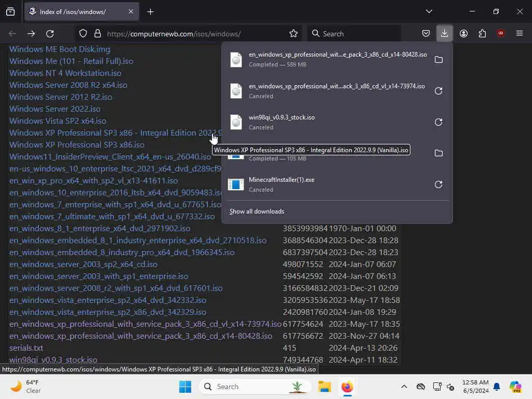Go back to previous page
The image size is (532, 399).
pyautogui.click(x=12, y=34)
